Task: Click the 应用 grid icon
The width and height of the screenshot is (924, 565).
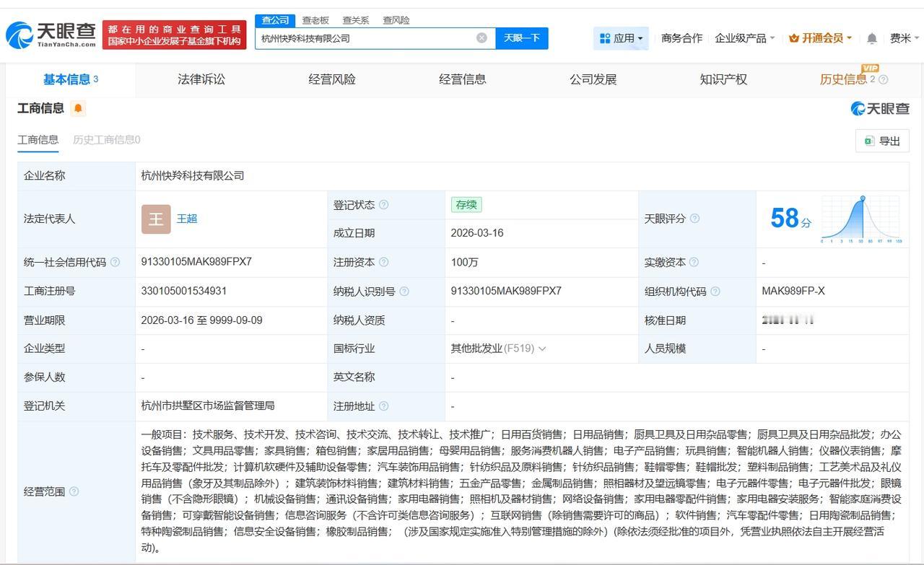Action: pos(610,37)
